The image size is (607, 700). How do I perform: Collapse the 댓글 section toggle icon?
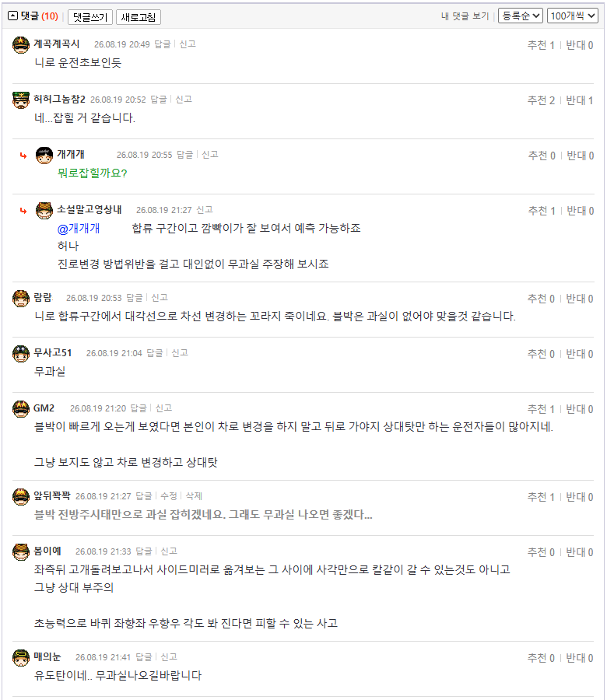pyautogui.click(x=13, y=16)
